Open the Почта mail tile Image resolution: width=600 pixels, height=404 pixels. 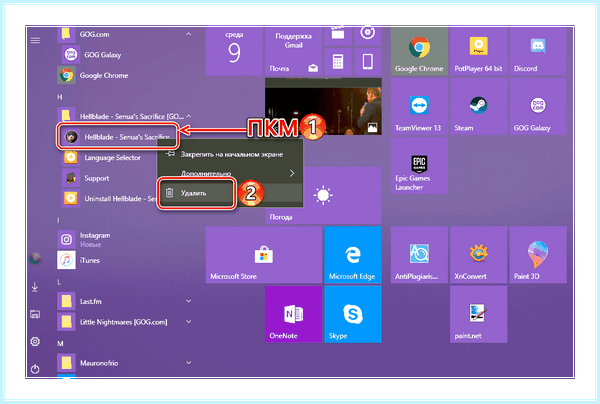(x=293, y=51)
